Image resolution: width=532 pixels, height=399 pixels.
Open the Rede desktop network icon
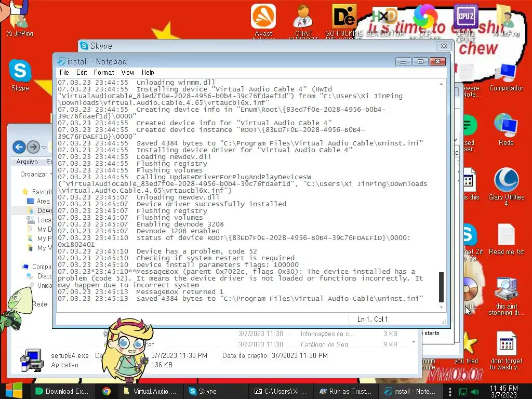pos(506,129)
